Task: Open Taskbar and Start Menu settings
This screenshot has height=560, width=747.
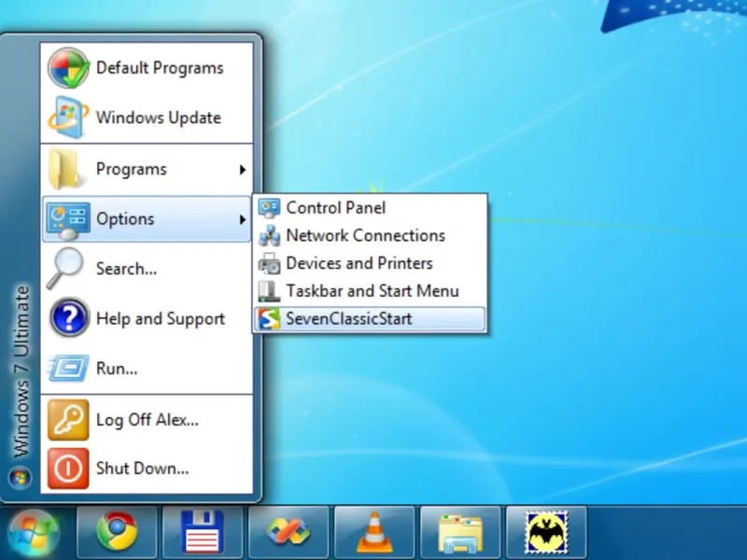Action: [x=370, y=291]
